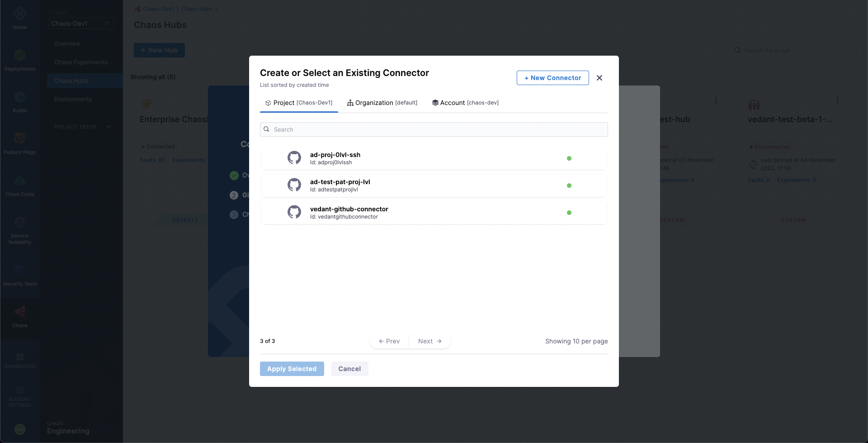Open Feature Flags module icon

(x=19, y=138)
